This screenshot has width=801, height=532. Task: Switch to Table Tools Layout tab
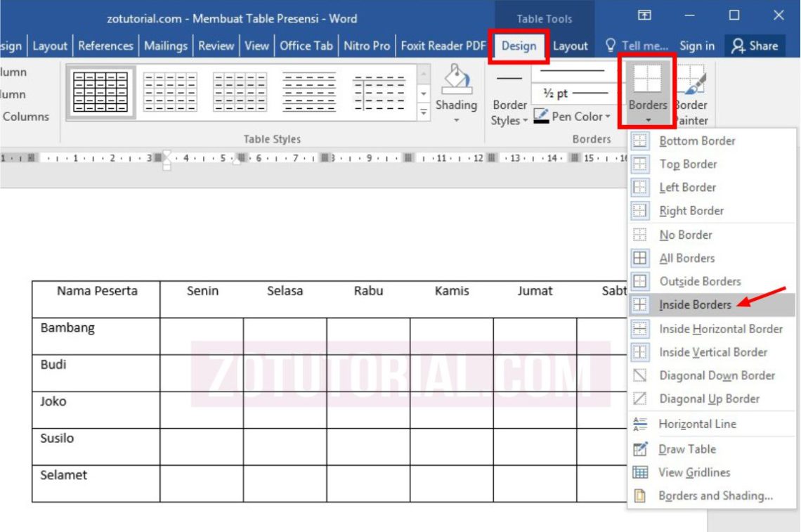570,46
